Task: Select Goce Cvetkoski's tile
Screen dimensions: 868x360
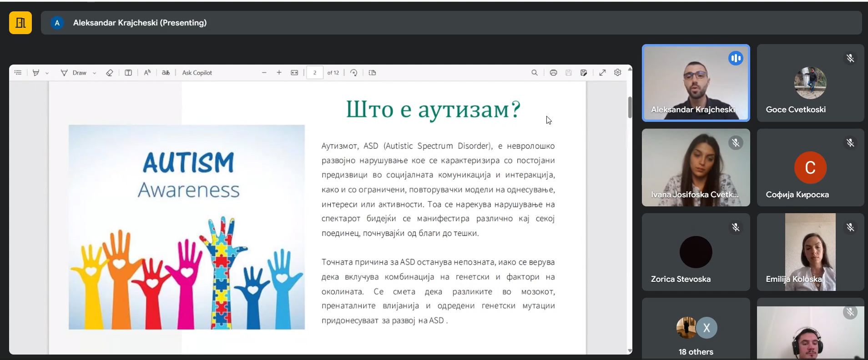Action: click(810, 83)
